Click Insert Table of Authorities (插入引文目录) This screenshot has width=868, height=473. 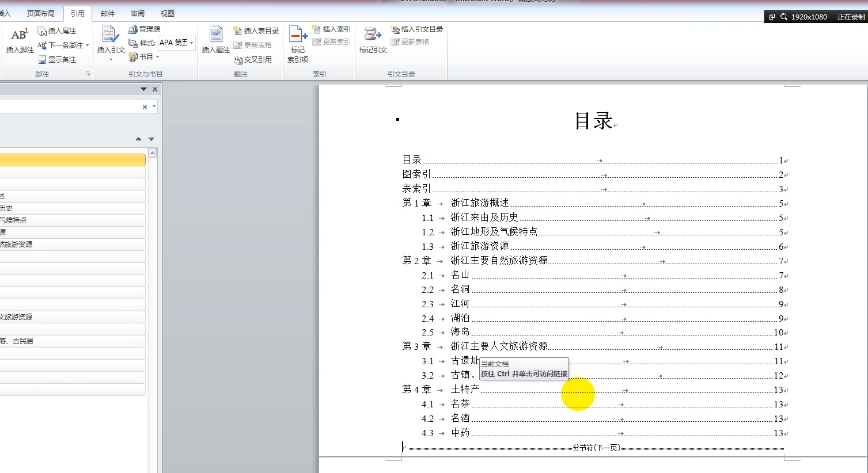tap(417, 29)
